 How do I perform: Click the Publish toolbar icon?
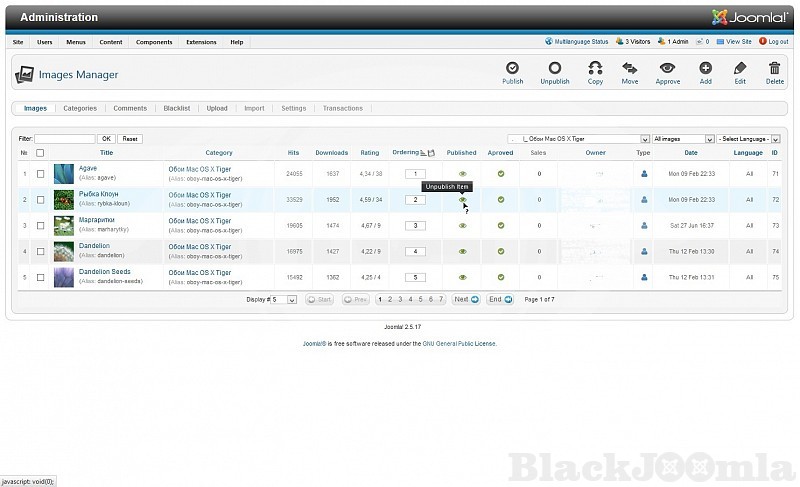coord(512,68)
